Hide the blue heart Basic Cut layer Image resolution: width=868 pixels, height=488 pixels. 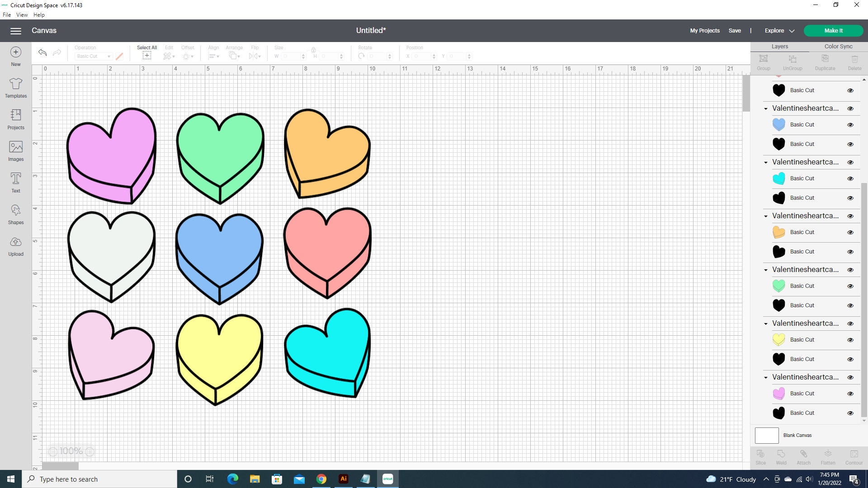pyautogui.click(x=850, y=125)
